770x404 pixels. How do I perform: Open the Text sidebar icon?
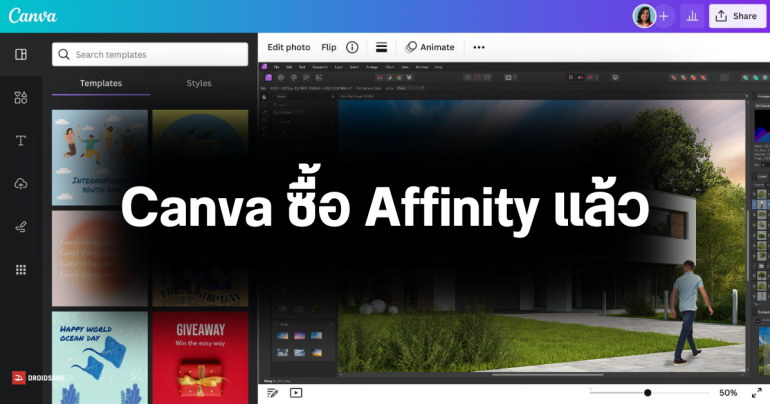click(x=21, y=140)
